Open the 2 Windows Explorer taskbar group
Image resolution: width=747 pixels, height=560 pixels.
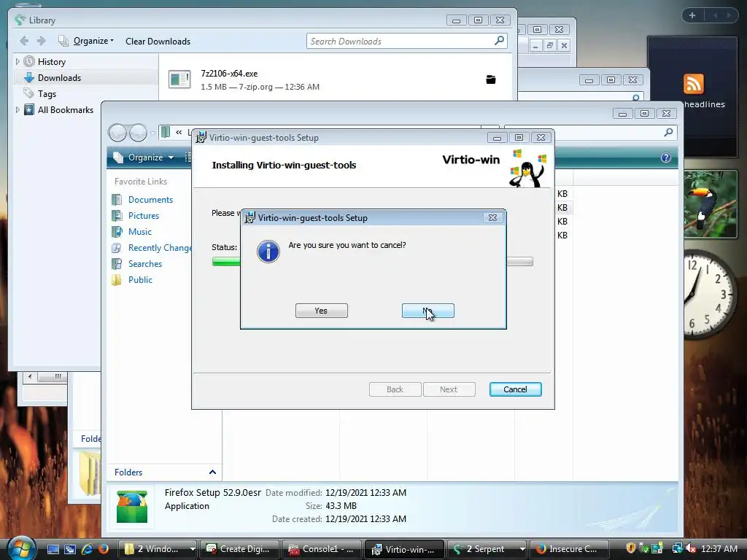pyautogui.click(x=158, y=549)
